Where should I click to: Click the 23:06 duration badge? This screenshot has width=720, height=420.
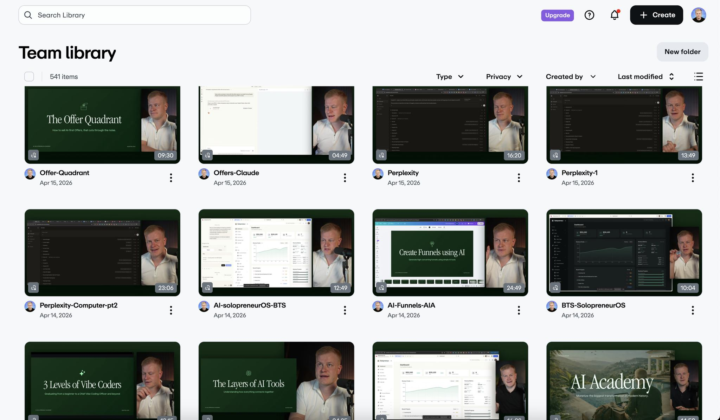(165, 288)
